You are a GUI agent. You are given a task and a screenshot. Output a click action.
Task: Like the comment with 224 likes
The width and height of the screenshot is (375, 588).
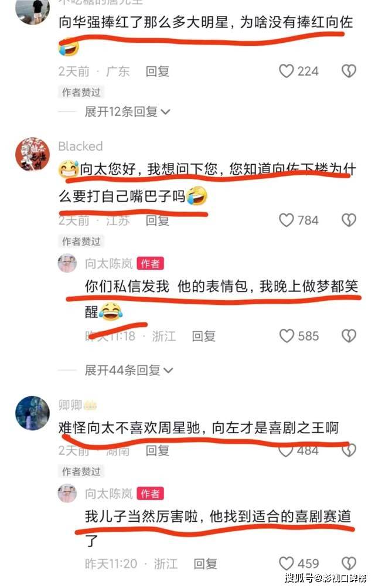pyautogui.click(x=287, y=71)
